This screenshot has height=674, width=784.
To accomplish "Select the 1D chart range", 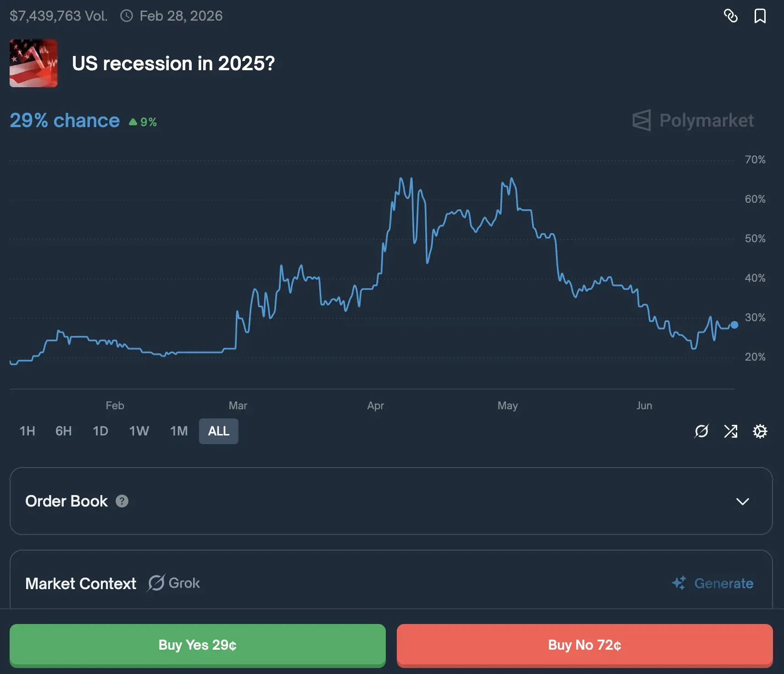I will click(100, 431).
